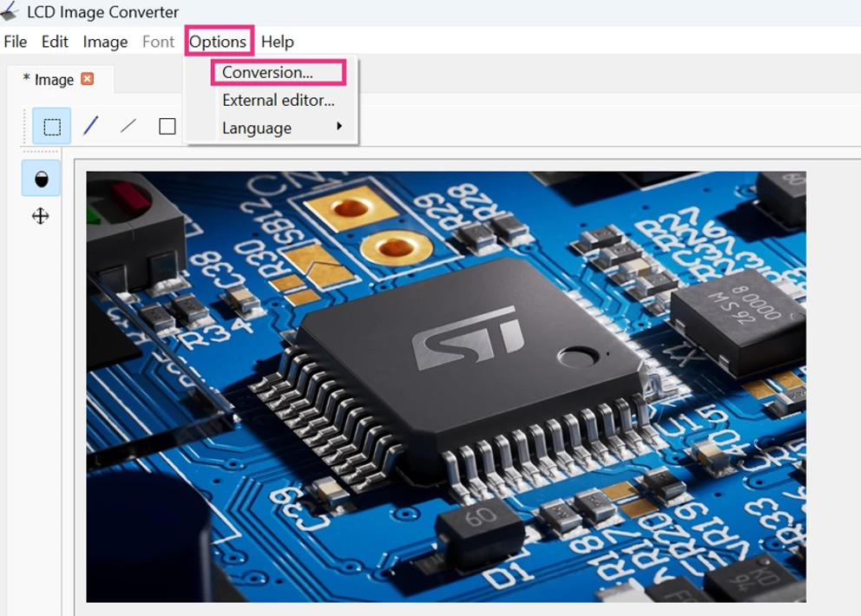Close the Image tab
861x616 pixels.
[88, 79]
